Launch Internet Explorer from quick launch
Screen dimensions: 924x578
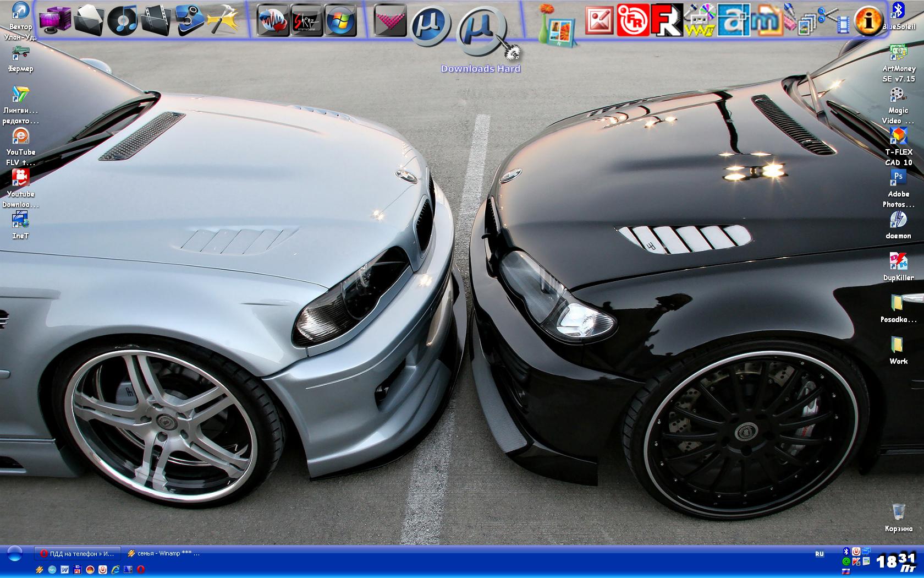(x=115, y=570)
